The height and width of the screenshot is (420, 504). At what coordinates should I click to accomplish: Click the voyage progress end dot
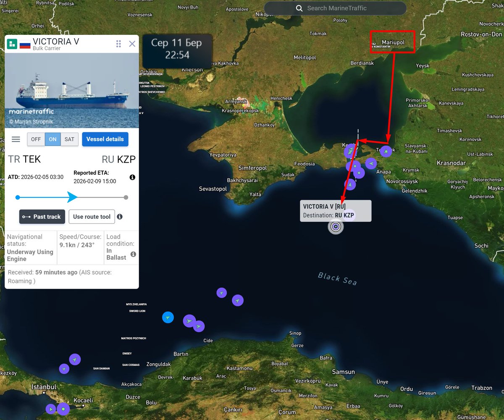(x=126, y=197)
